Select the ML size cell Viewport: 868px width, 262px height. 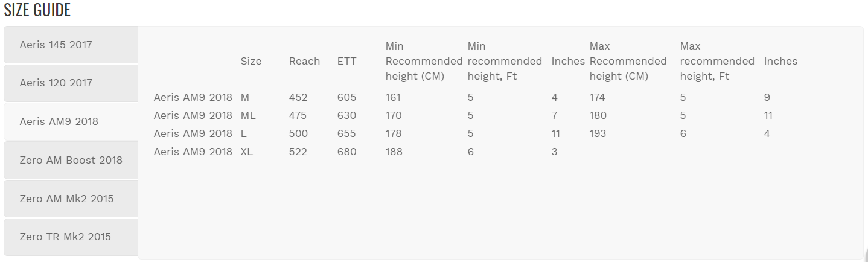coord(248,115)
